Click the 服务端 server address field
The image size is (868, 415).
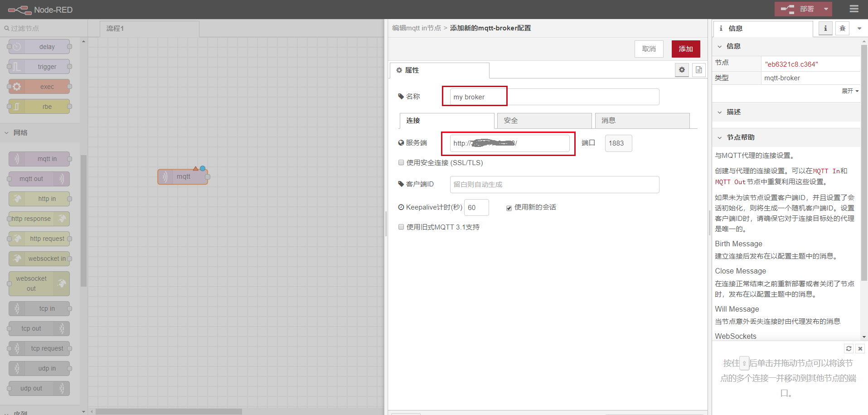[x=509, y=143]
